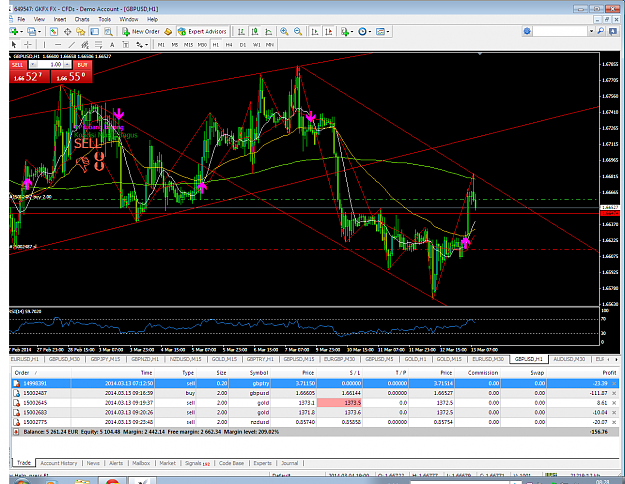Select the Crosshair tool
The height and width of the screenshot is (484, 625).
pos(28,45)
